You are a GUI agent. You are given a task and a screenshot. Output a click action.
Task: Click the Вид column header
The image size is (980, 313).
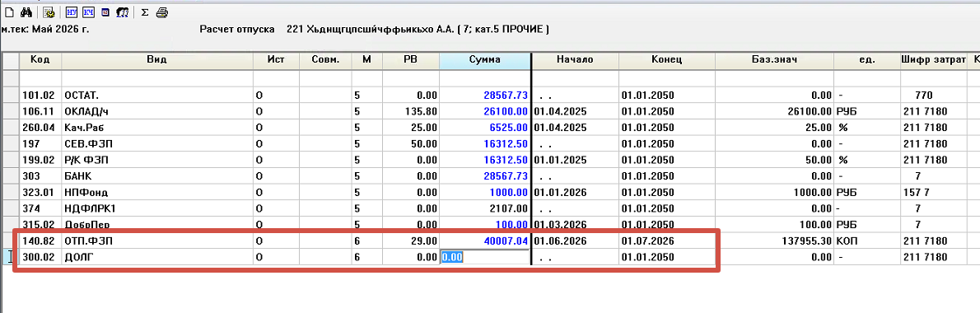[156, 60]
